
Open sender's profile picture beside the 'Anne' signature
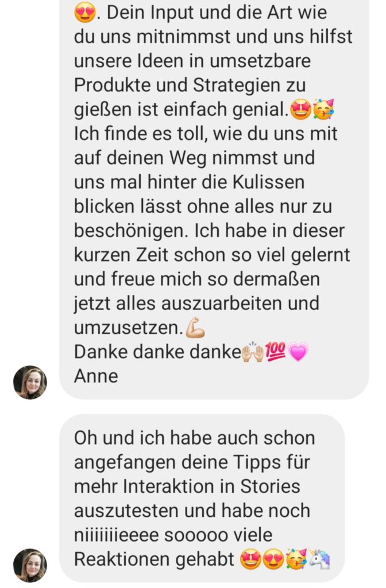click(30, 382)
